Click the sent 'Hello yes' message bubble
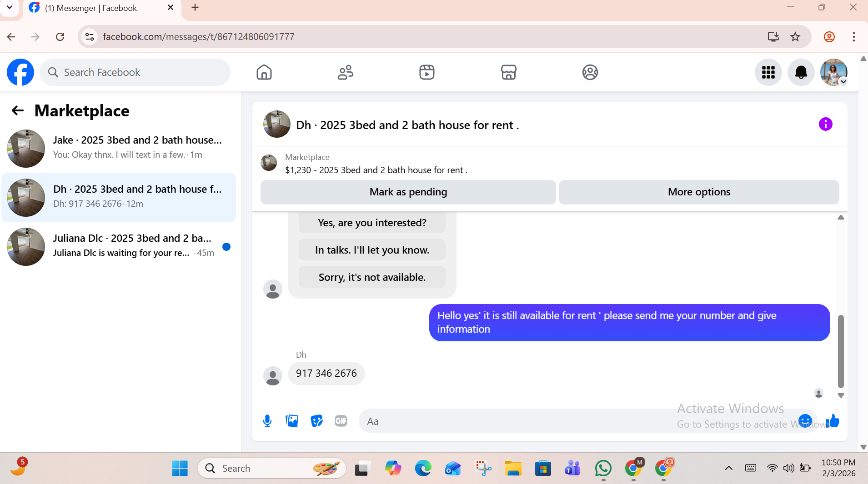868x484 pixels. pos(629,322)
